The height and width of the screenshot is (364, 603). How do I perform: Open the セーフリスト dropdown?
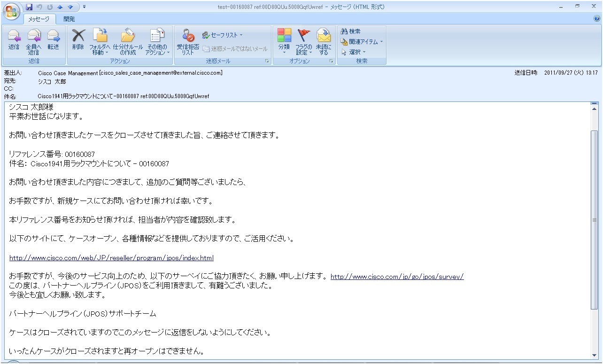pos(223,35)
